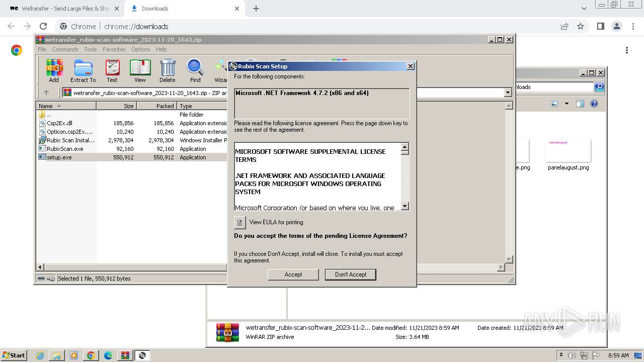Click the View file icon in WinRAR

140,71
